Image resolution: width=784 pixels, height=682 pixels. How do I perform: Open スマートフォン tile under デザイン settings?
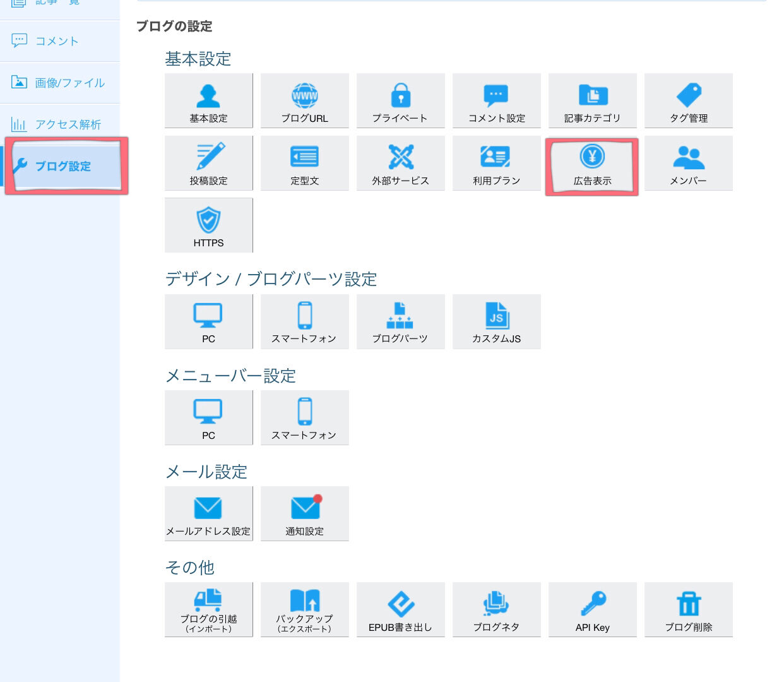click(x=305, y=321)
